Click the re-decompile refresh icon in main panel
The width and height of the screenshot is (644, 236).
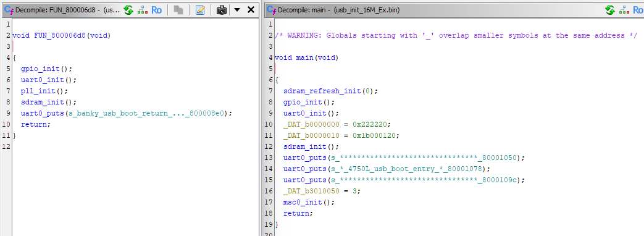[610, 10]
